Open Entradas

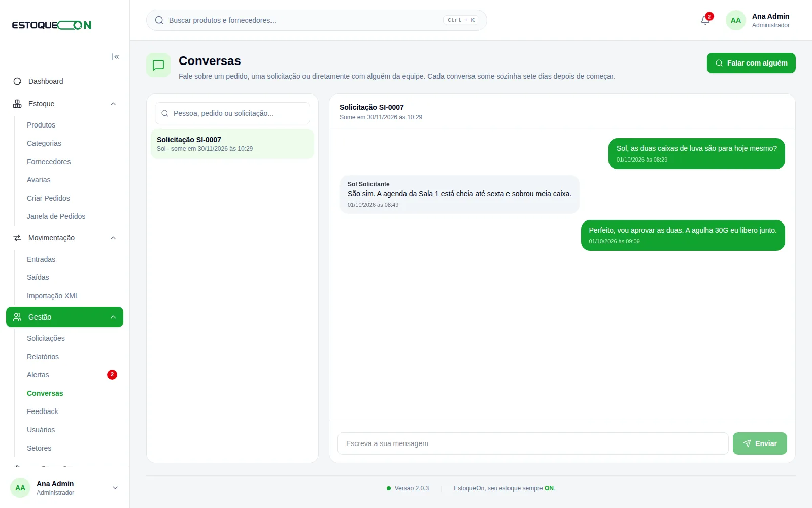click(41, 259)
